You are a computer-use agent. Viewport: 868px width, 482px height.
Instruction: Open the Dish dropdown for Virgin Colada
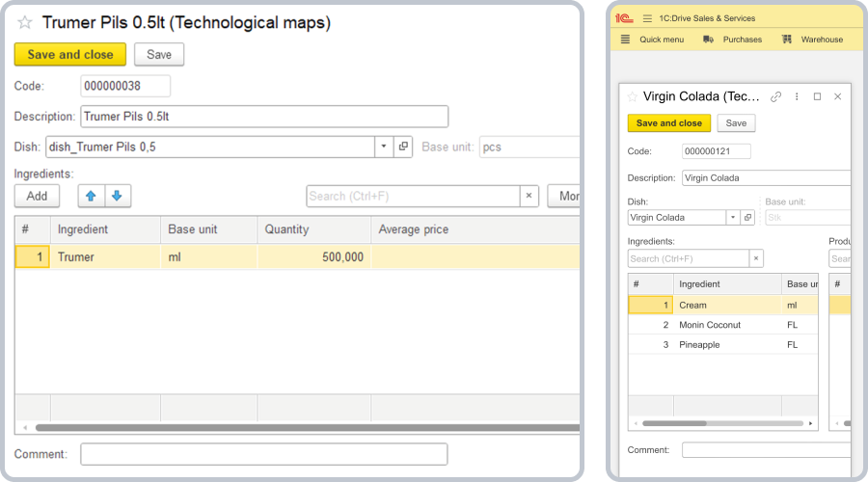(733, 218)
